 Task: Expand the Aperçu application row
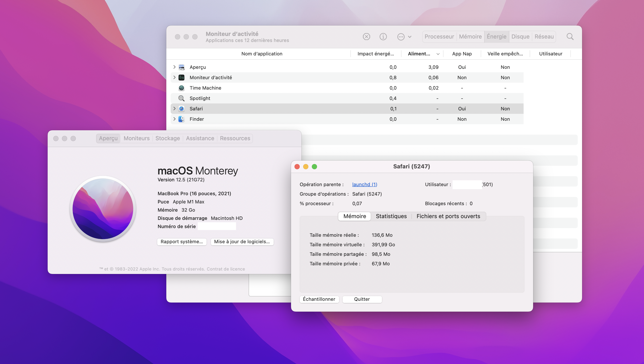point(174,67)
